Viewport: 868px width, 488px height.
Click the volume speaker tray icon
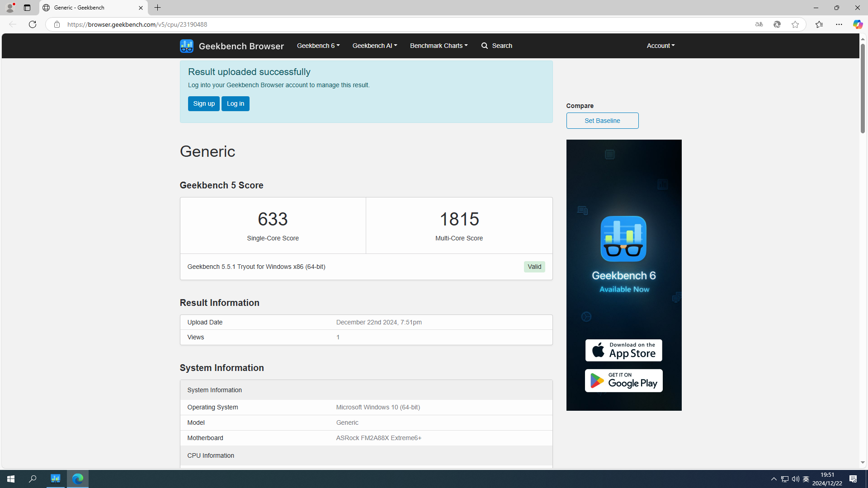[x=795, y=479]
